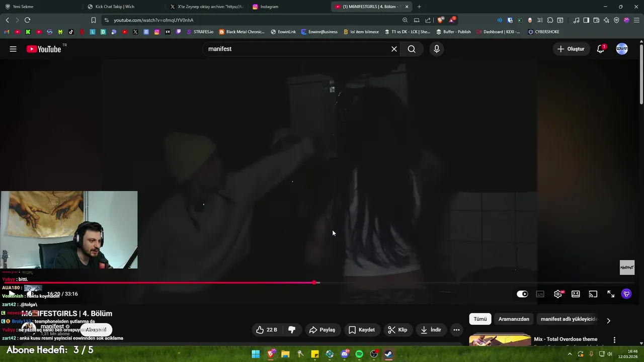Viewport: 644px width, 362px height.
Task: Open Brave Leo AI sparkle icon
Action: click(606, 20)
